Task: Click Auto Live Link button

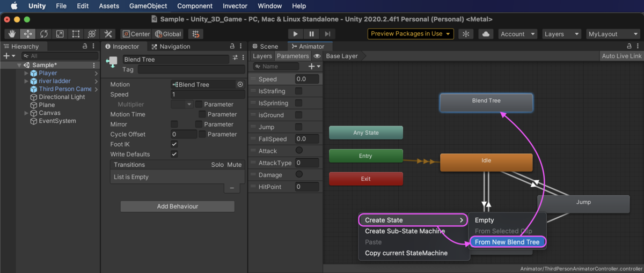Action: tap(621, 56)
